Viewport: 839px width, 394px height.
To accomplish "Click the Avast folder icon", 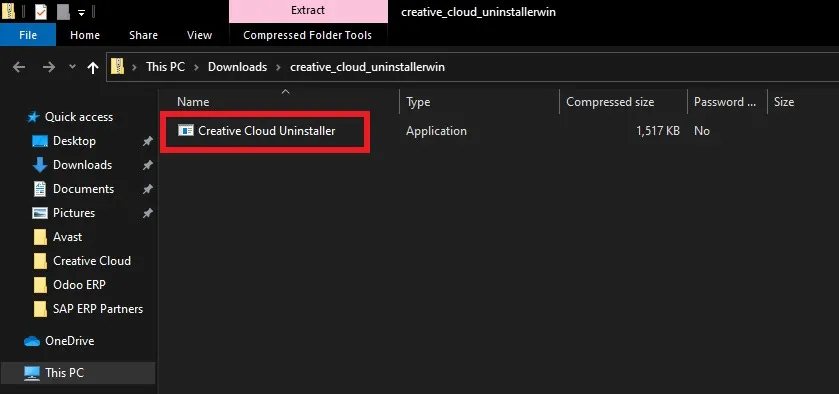I will [40, 237].
